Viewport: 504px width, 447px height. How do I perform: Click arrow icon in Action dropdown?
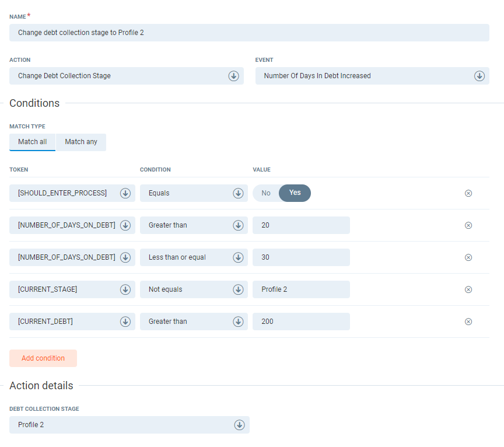[233, 76]
